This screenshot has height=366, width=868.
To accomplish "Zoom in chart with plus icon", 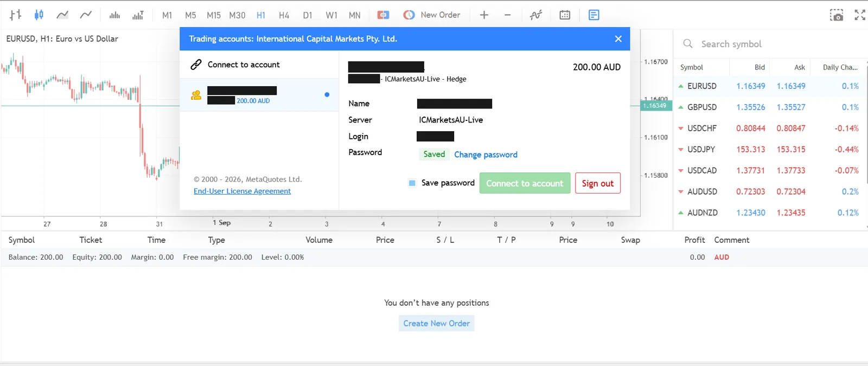I will 484,15.
